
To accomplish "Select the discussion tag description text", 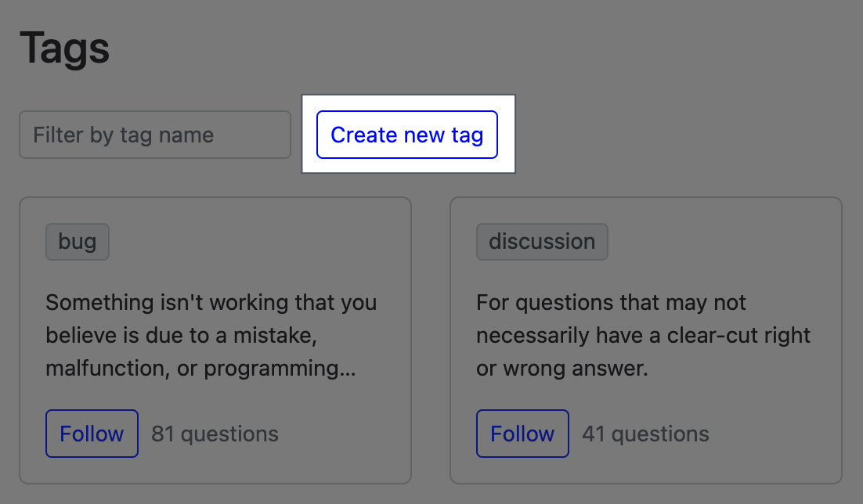I will (642, 335).
